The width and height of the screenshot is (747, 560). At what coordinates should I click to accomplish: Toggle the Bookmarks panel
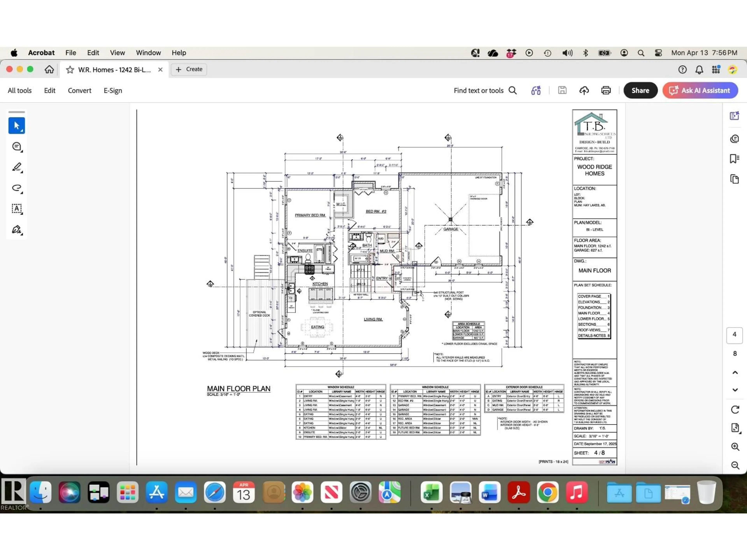[734, 159]
